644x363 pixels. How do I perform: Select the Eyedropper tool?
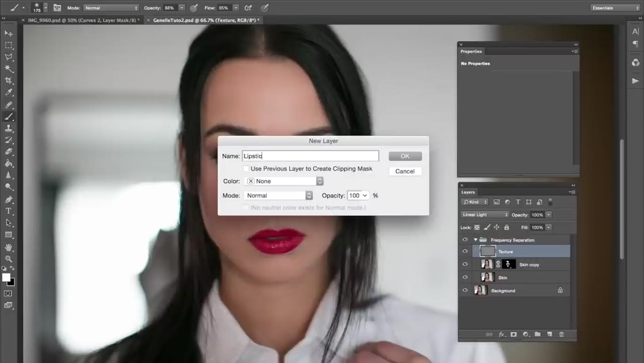click(x=9, y=92)
